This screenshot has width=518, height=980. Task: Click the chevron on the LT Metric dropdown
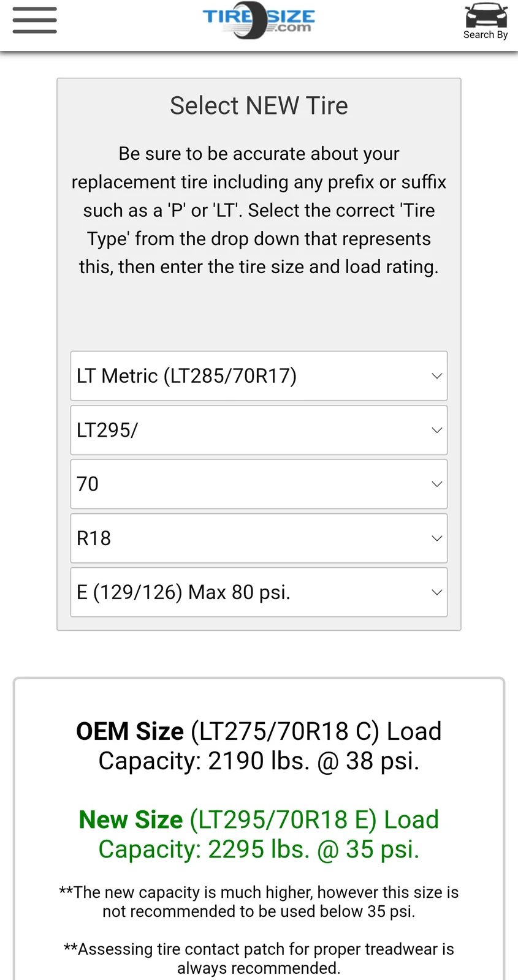coord(436,376)
